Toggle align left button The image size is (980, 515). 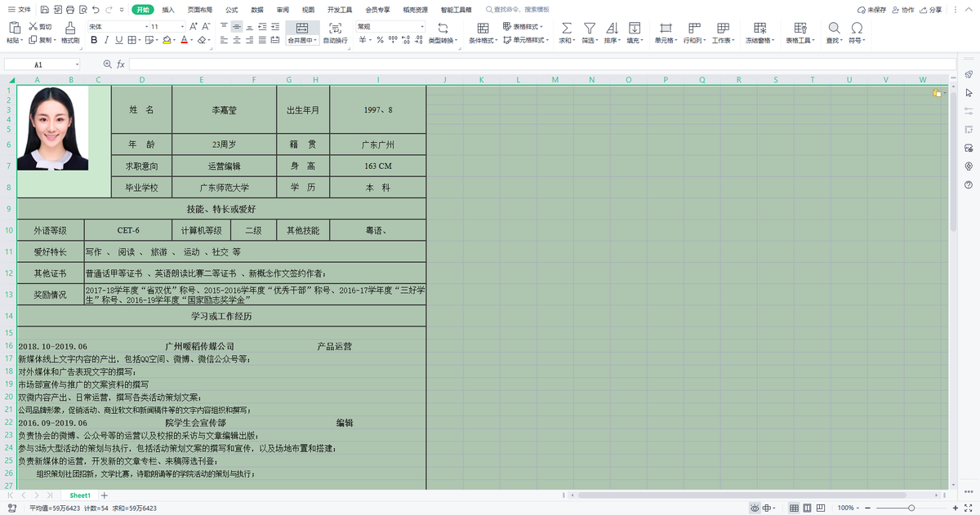[224, 39]
